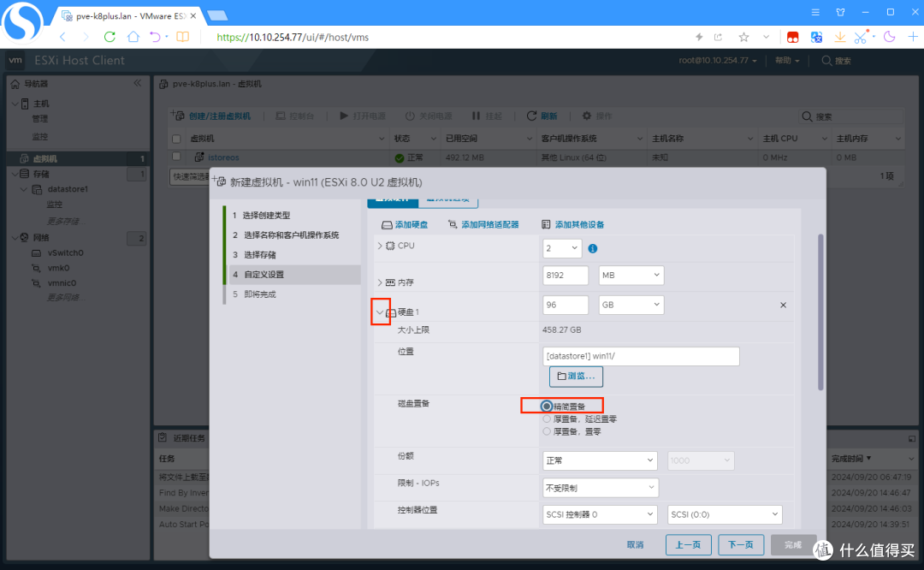924x570 pixels.
Task: Select 厚置备，延迟置零 radio option
Action: tap(547, 419)
